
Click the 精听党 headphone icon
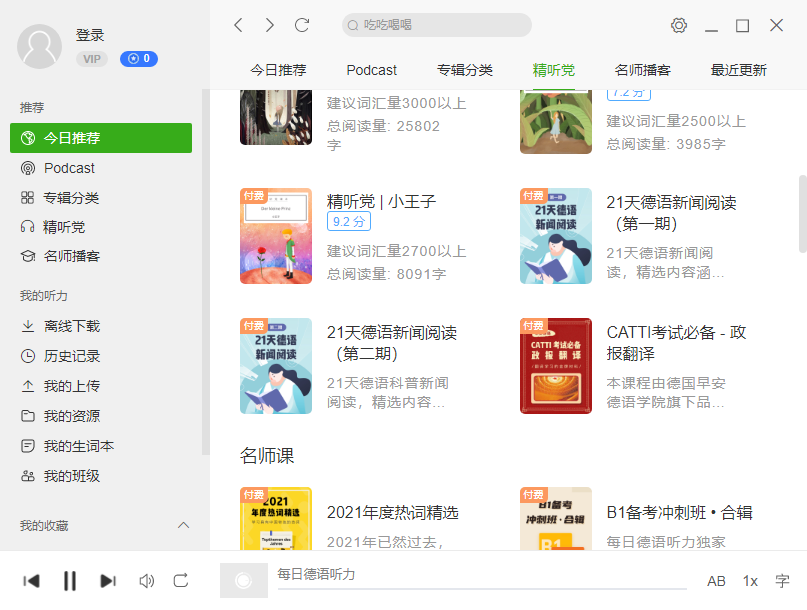click(27, 227)
